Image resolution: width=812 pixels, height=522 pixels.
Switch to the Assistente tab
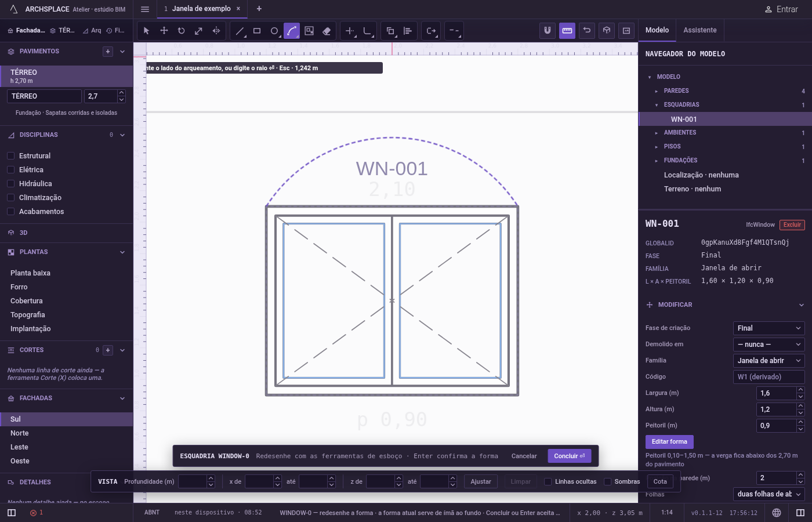coord(700,30)
